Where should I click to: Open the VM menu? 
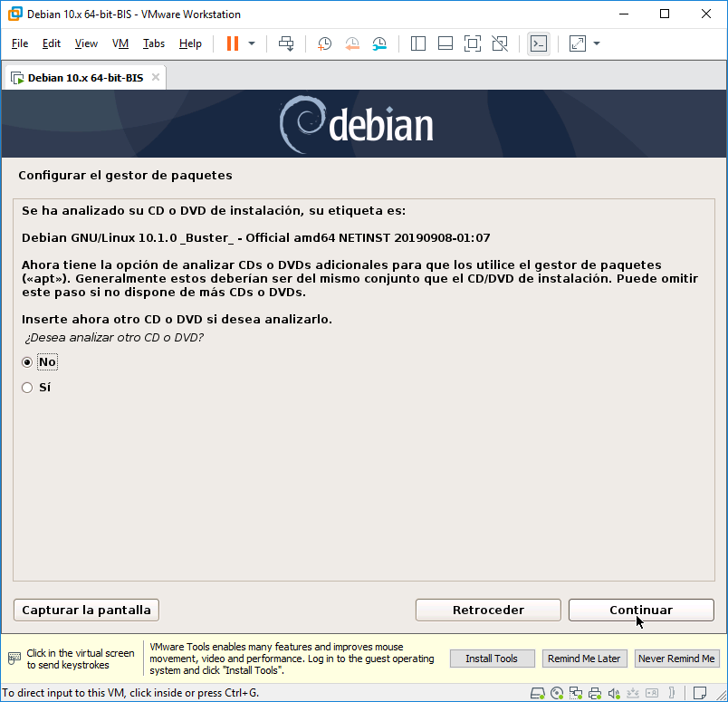click(120, 43)
